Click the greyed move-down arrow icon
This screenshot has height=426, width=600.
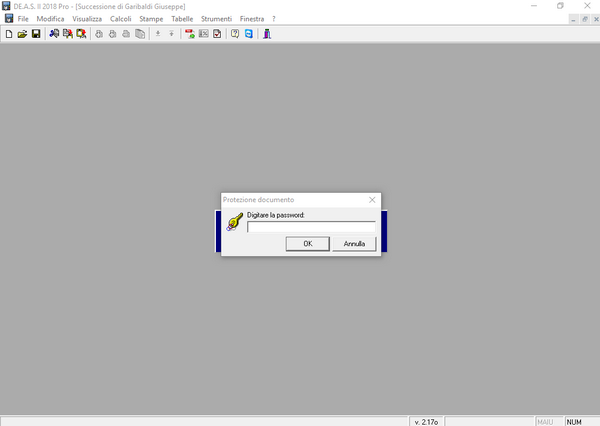tap(158, 34)
